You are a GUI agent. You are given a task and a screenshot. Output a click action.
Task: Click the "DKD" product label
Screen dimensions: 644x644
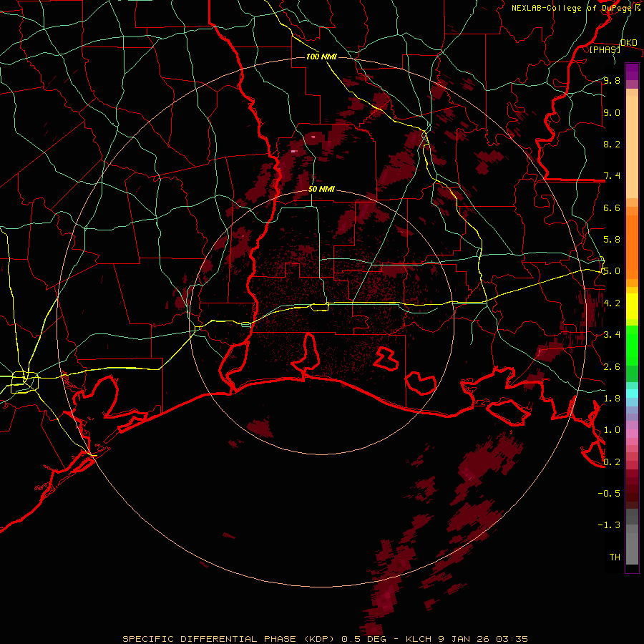point(629,43)
